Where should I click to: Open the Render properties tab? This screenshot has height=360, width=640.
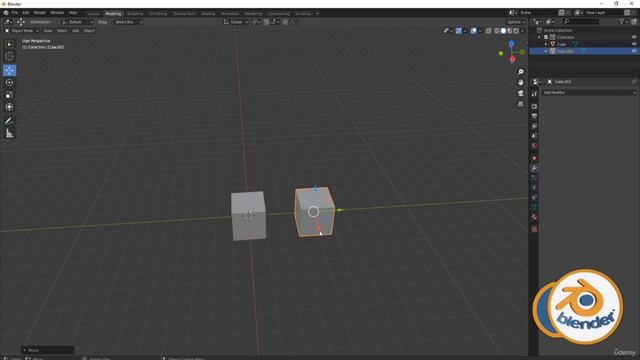click(x=534, y=107)
